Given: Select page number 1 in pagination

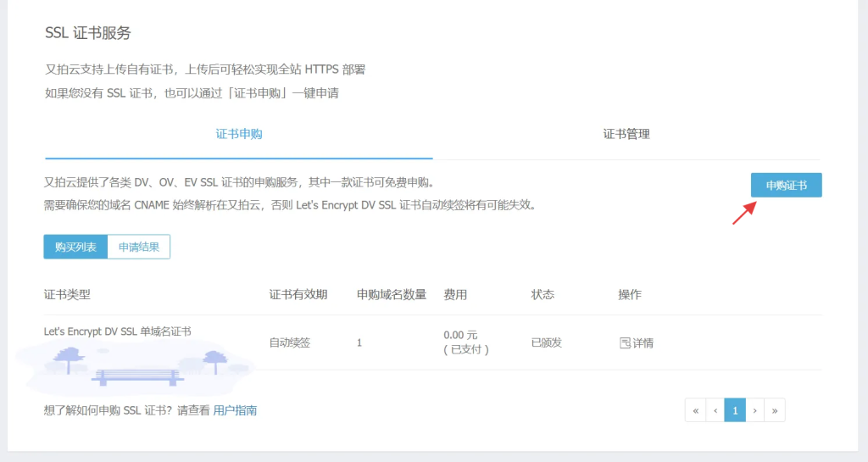Looking at the screenshot, I should pos(735,410).
